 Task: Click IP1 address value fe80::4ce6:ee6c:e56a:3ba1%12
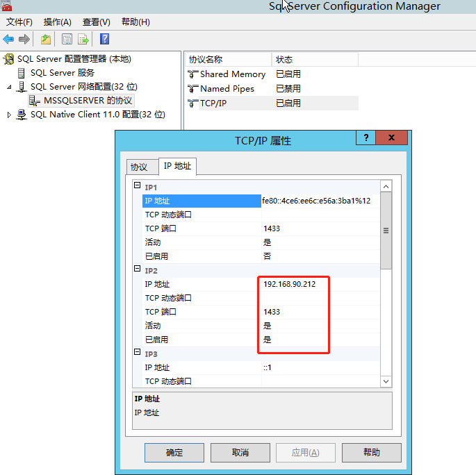click(316, 201)
